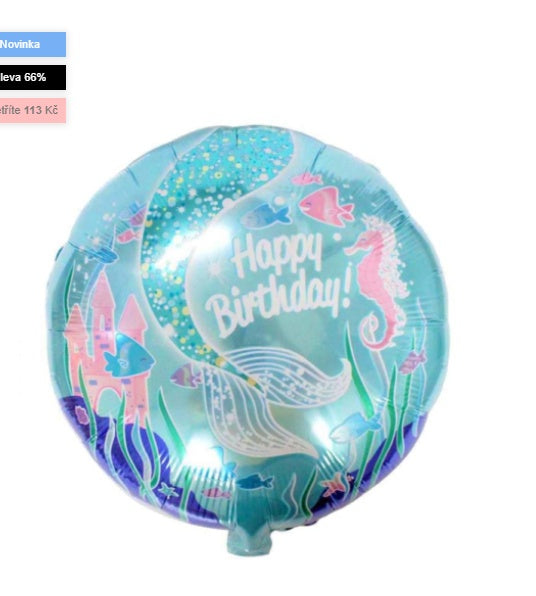Click the tiny pink fish above large fish
Image resolution: width=536 pixels, height=596 pixels.
pos(307,178)
